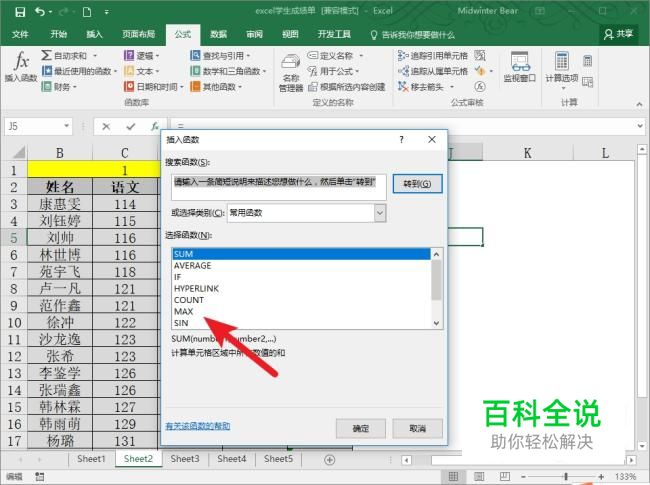
Task: Expand the Remove Arrows dropdown arrow
Action: [x=452, y=87]
